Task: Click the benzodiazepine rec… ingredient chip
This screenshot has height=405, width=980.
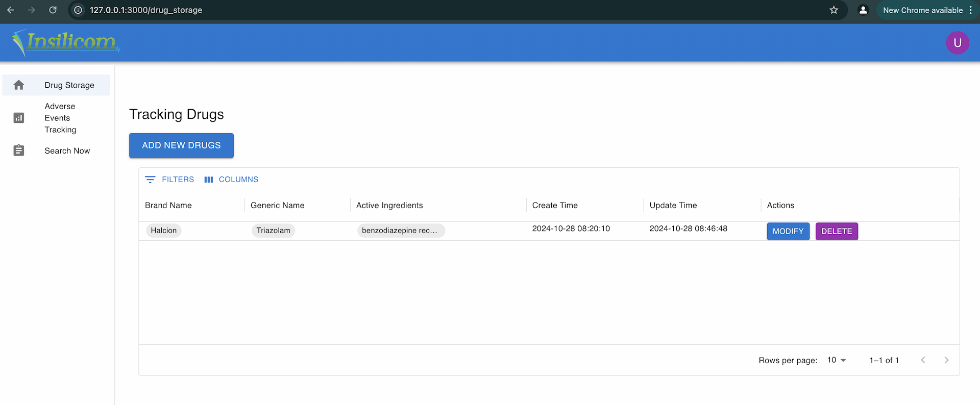Action: tap(401, 231)
